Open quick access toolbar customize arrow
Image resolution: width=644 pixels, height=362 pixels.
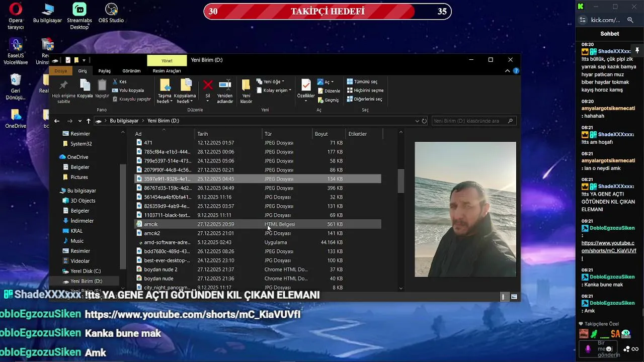click(x=84, y=60)
